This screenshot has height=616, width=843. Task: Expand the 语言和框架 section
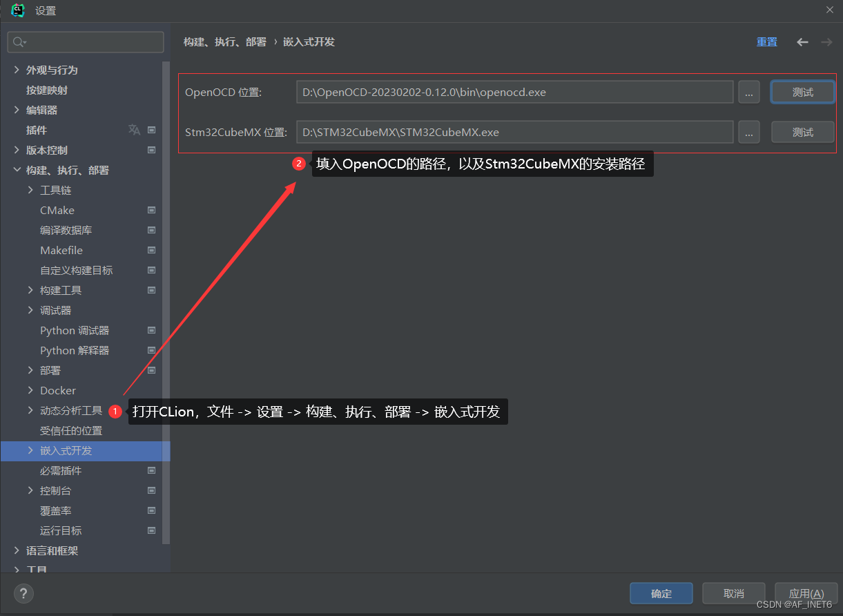coord(17,550)
